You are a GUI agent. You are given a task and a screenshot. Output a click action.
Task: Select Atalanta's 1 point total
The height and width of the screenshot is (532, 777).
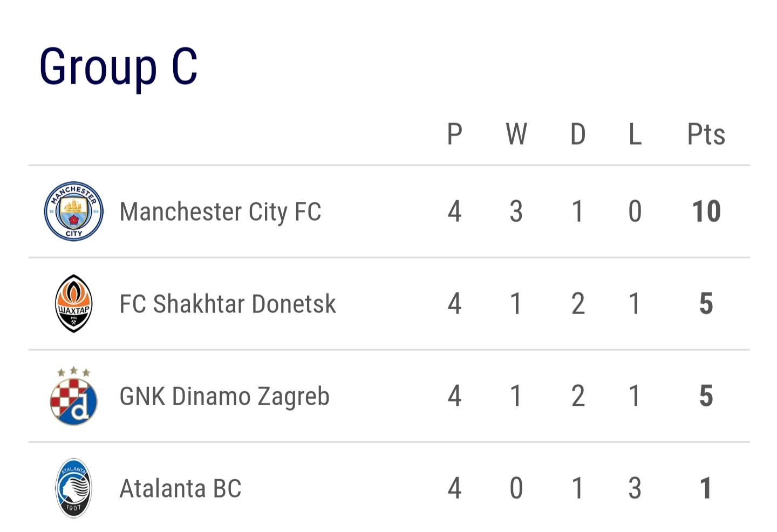[706, 488]
